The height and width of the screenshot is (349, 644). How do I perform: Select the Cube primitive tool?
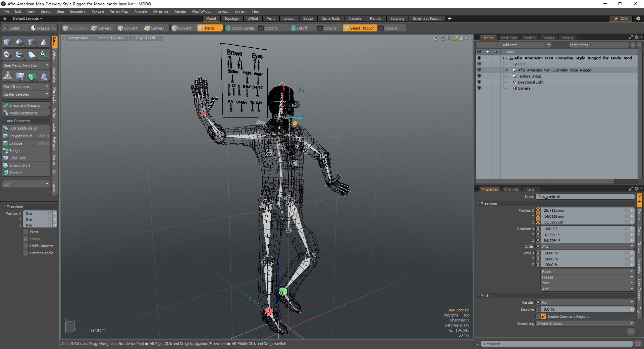7,42
